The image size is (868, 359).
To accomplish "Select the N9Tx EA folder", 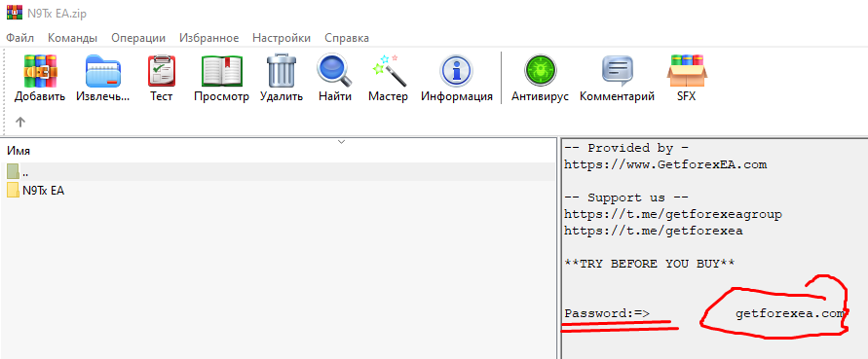I will tap(36, 191).
